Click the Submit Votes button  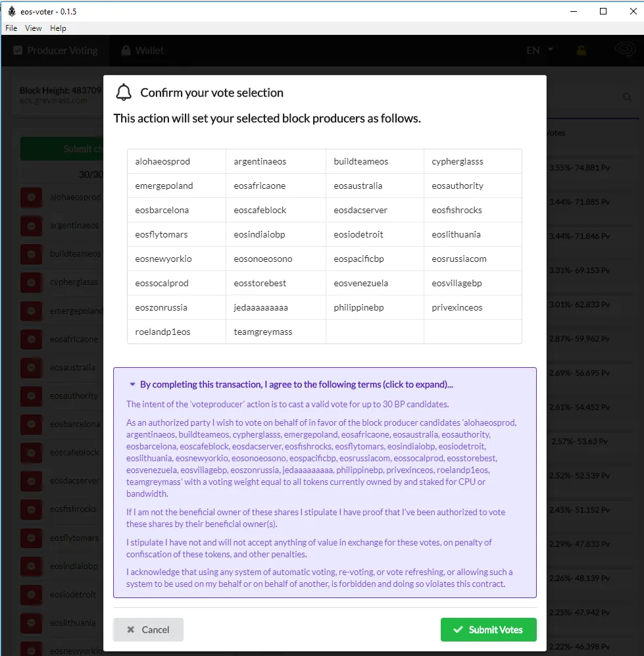click(489, 629)
